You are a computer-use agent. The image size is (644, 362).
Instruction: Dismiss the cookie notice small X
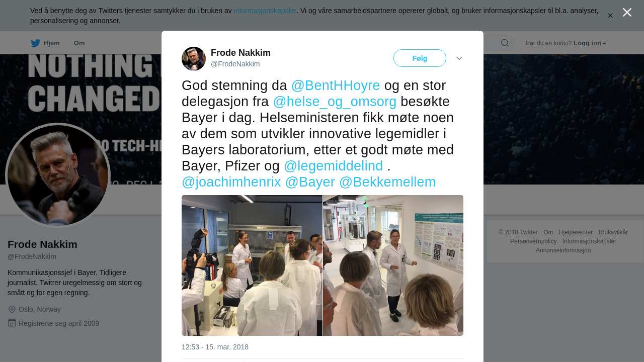[610, 16]
